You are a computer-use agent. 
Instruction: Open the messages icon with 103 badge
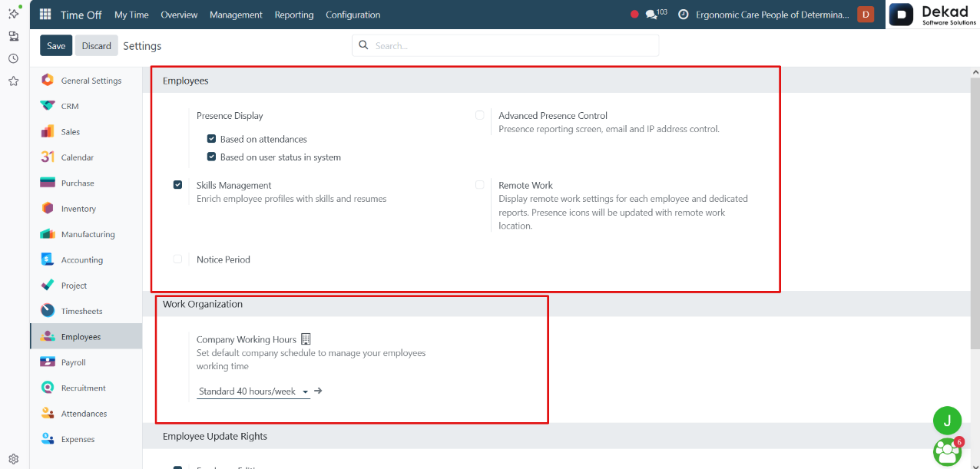(x=651, y=15)
